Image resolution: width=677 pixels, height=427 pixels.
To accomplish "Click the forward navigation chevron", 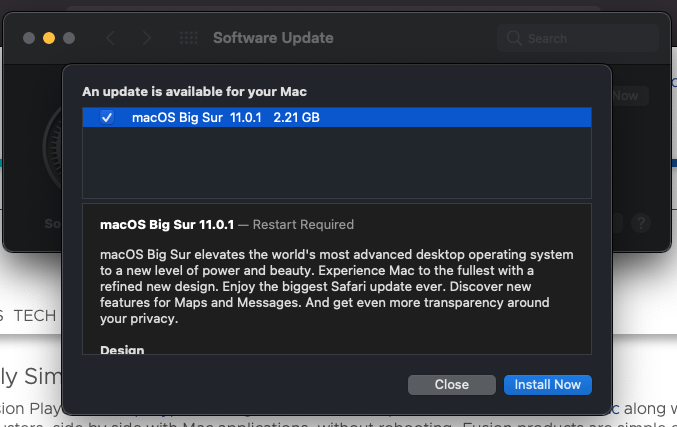I will [x=147, y=38].
